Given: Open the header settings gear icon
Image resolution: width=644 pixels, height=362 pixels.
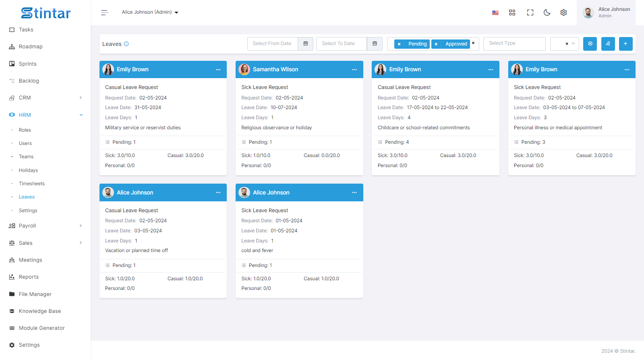Looking at the screenshot, I should click(563, 12).
